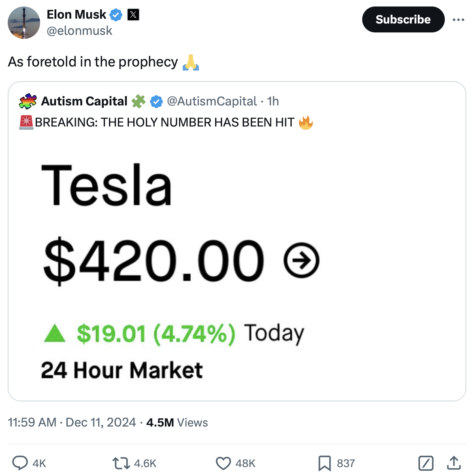Bookmark this post
The width and height of the screenshot is (474, 476).
[x=325, y=463]
